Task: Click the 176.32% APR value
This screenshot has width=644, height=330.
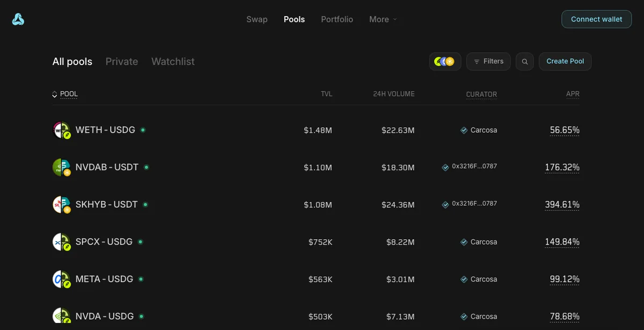Action: pos(562,167)
